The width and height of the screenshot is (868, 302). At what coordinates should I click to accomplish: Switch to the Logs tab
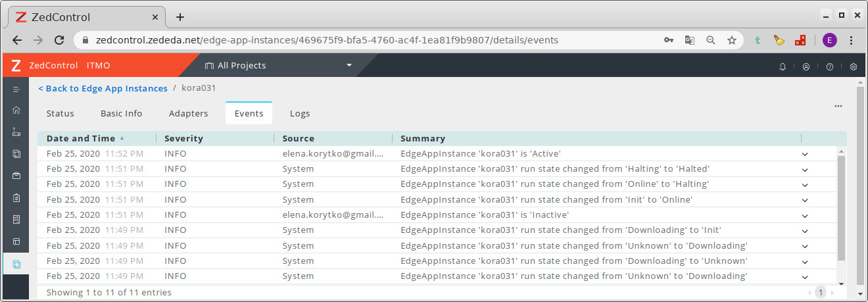300,113
